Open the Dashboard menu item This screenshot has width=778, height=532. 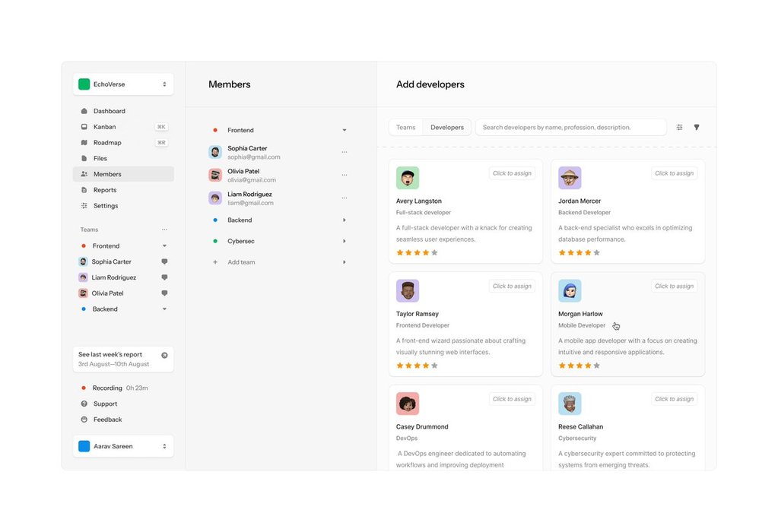coord(123,111)
